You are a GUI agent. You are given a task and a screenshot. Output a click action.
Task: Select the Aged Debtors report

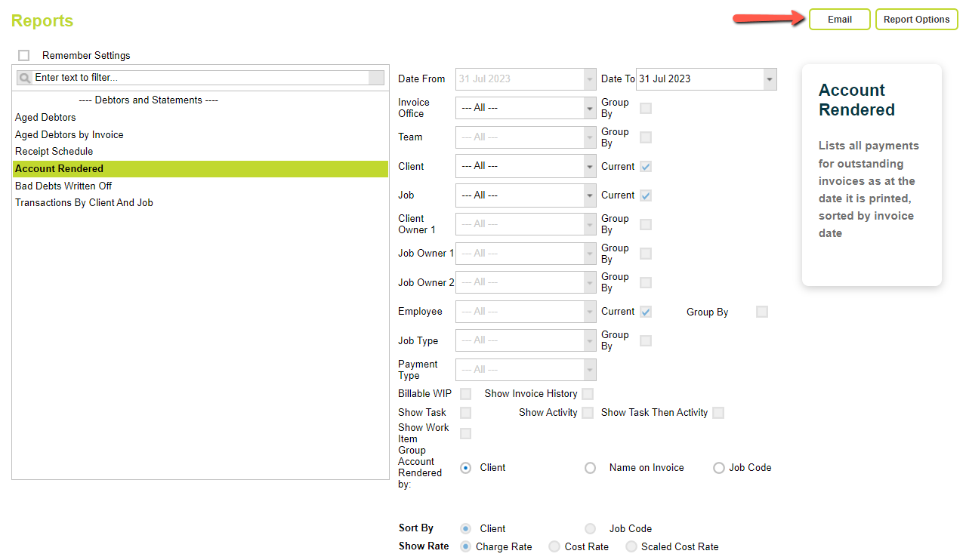[45, 117]
